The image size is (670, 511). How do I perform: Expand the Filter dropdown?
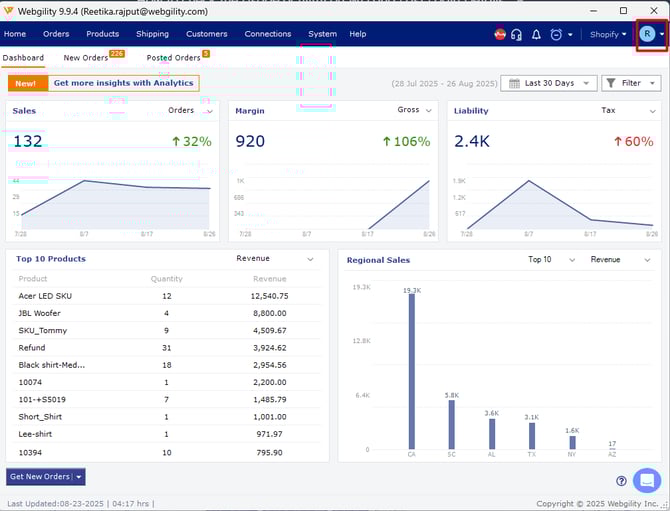(x=632, y=83)
